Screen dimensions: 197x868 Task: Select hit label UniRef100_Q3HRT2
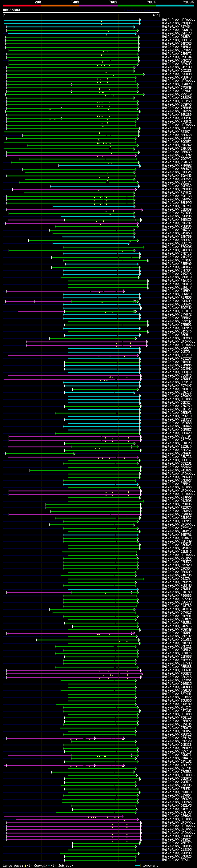(177, 54)
